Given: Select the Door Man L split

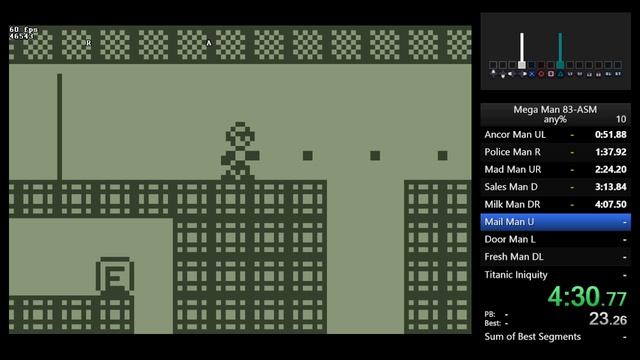Looking at the screenshot, I should [x=556, y=240].
